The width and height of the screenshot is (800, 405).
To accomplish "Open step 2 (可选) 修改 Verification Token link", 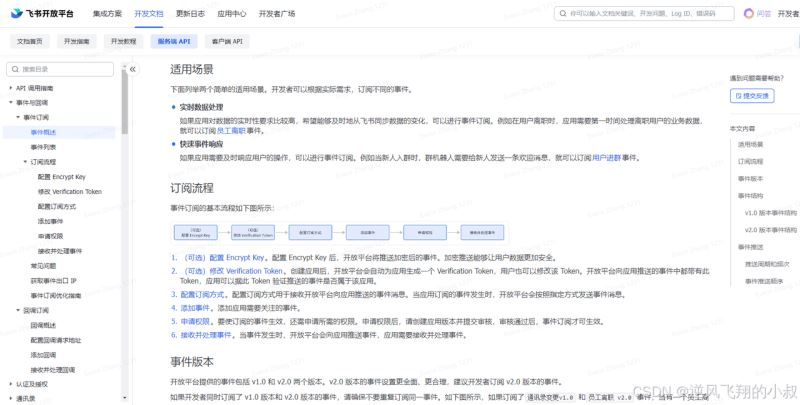I will [233, 271].
